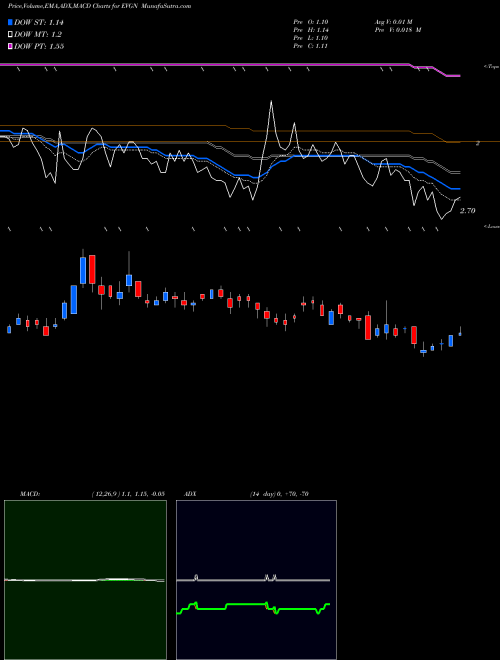Open the green MACD indicator panel
Viewport: 500px width, 660px height.
click(85, 580)
